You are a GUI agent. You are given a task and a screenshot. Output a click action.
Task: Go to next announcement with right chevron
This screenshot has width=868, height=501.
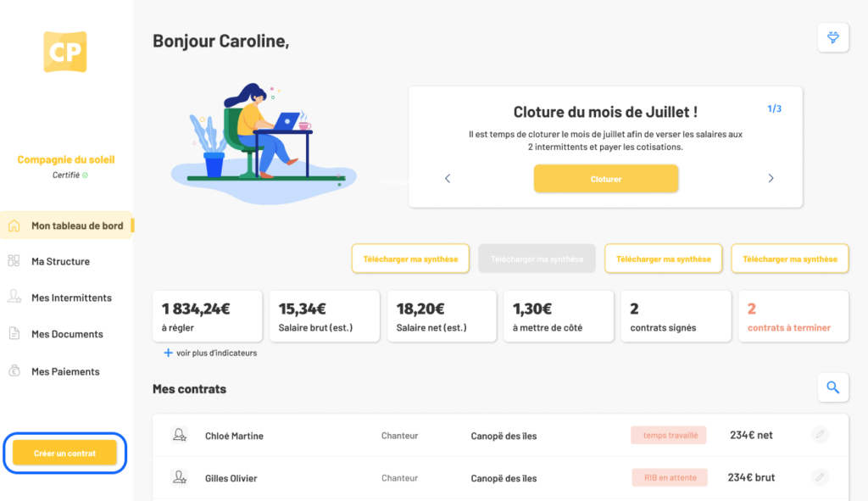tap(771, 178)
